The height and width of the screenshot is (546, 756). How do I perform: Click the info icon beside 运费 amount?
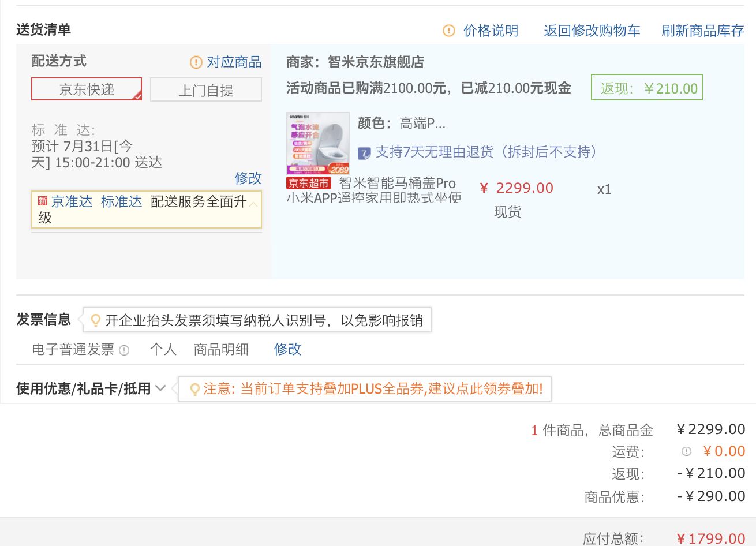(687, 451)
